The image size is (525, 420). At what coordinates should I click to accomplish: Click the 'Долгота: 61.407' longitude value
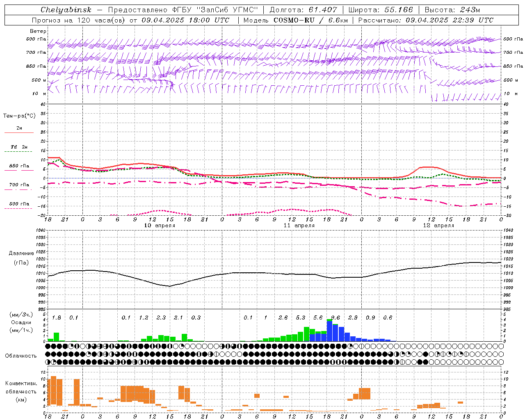pos(303,10)
